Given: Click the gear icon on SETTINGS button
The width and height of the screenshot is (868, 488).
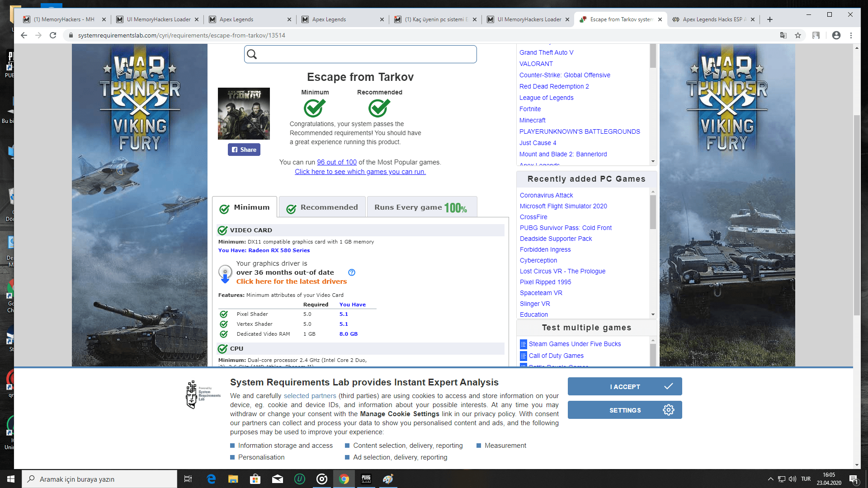Looking at the screenshot, I should [668, 410].
